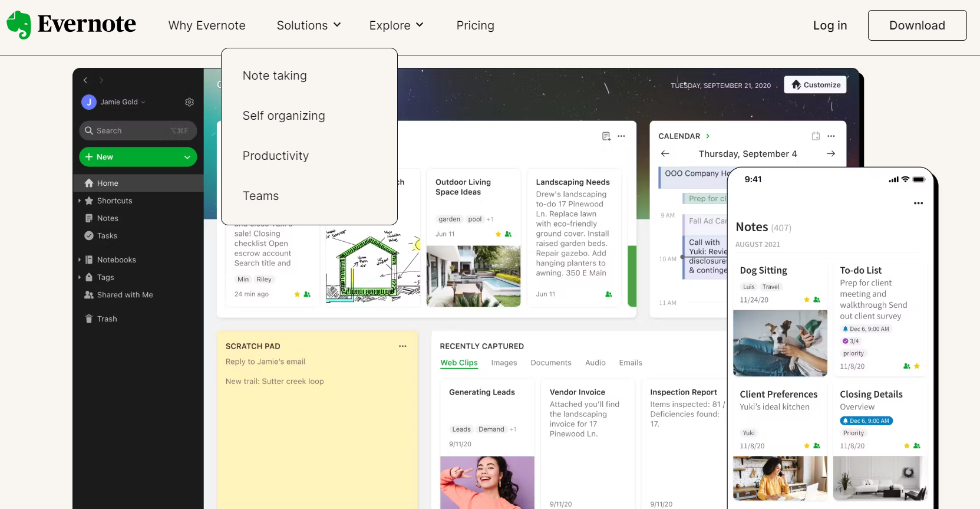Open phone Notes more options icon

pos(918,203)
